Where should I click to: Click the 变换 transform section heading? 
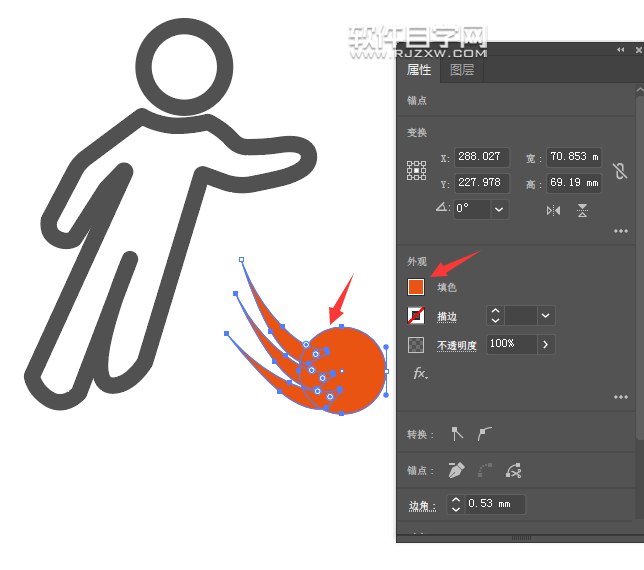[x=417, y=133]
